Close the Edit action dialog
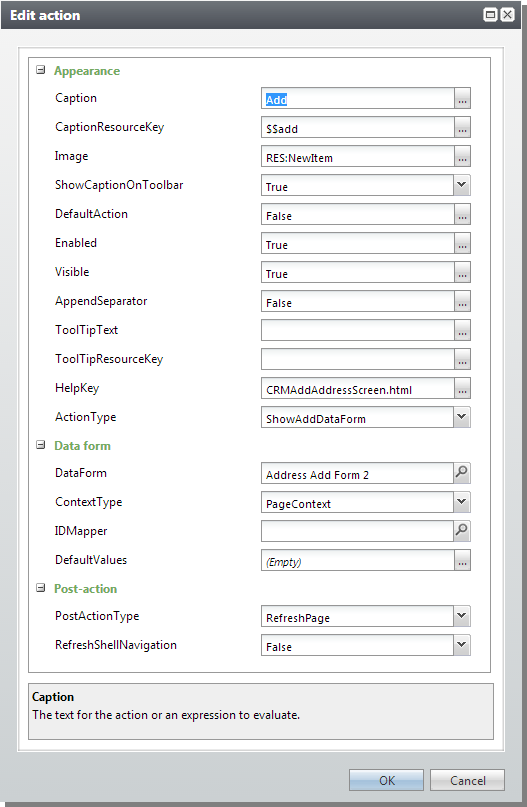This screenshot has width=527, height=807. (x=507, y=15)
